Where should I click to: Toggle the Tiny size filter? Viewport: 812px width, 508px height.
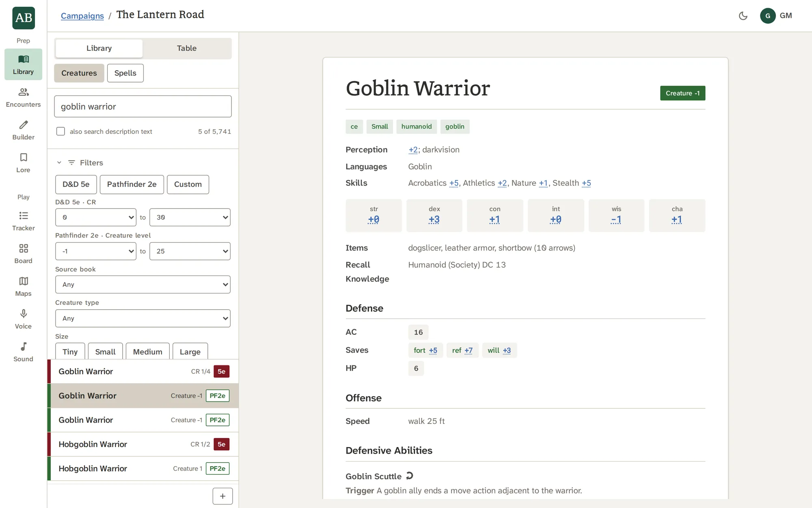pyautogui.click(x=70, y=352)
